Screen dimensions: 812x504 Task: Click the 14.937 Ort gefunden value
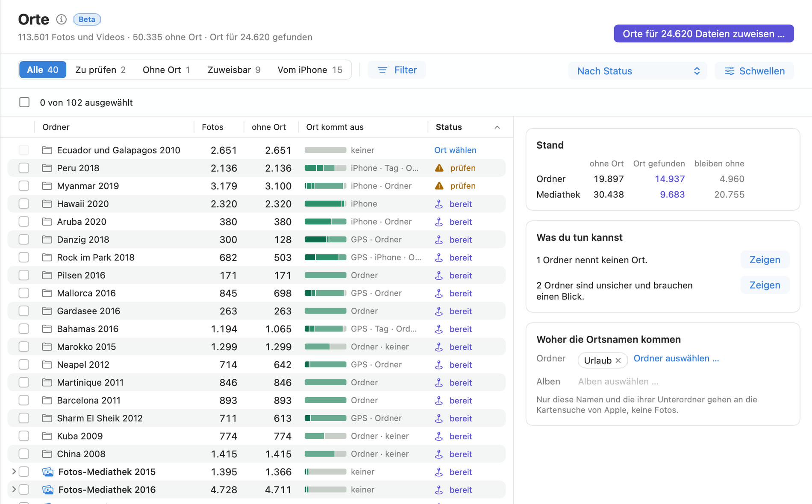pyautogui.click(x=670, y=179)
